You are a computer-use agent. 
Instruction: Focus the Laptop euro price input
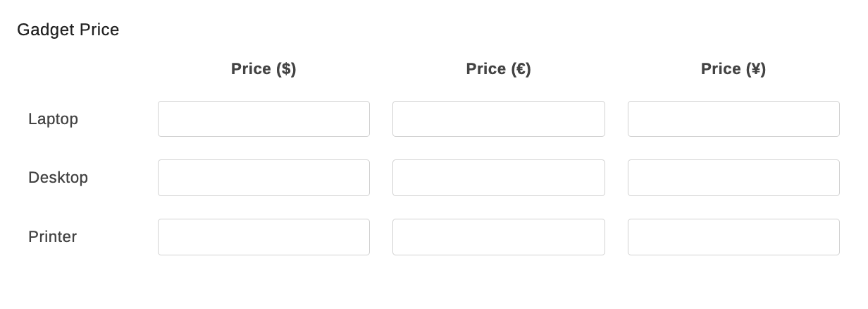tap(498, 119)
